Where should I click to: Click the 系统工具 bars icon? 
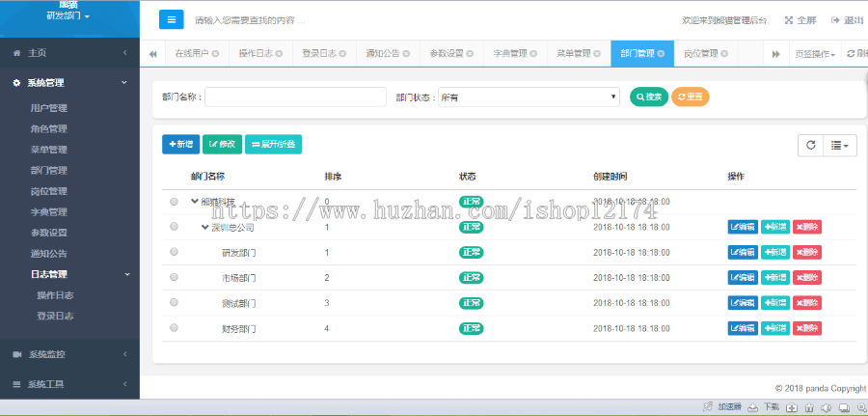[x=16, y=384]
